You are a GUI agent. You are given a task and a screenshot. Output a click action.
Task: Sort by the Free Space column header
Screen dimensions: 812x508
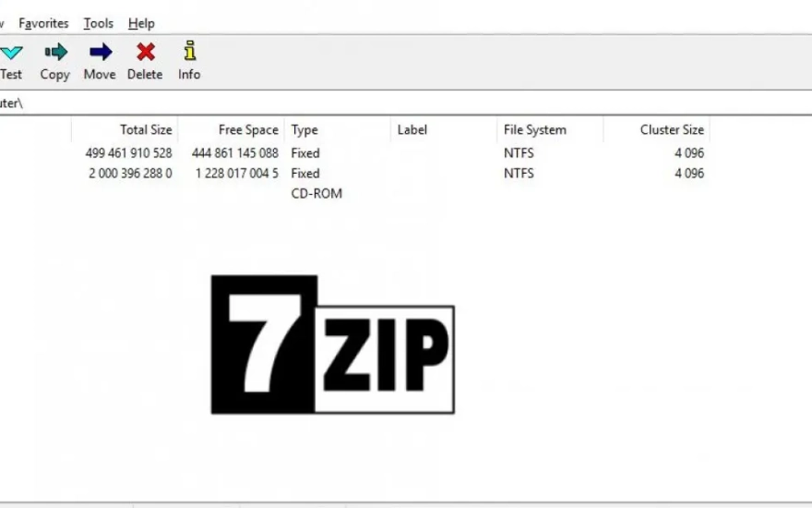247,130
